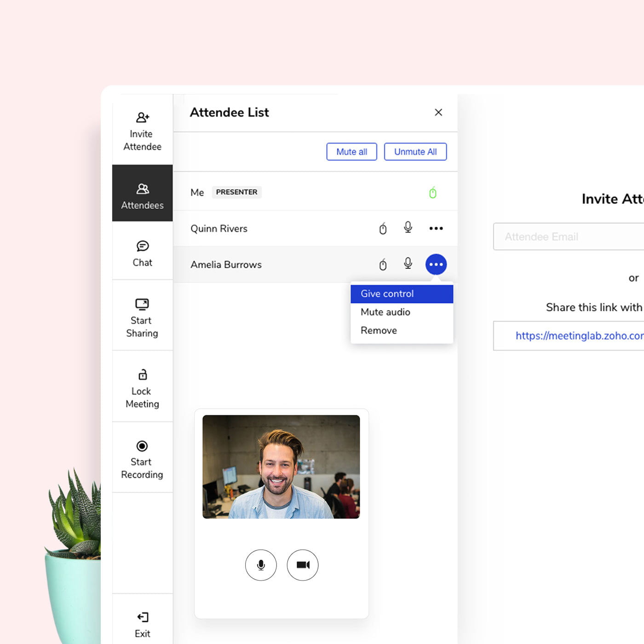Click the Lock Meeting padlock icon
Screen dimensions: 644x644
143,374
